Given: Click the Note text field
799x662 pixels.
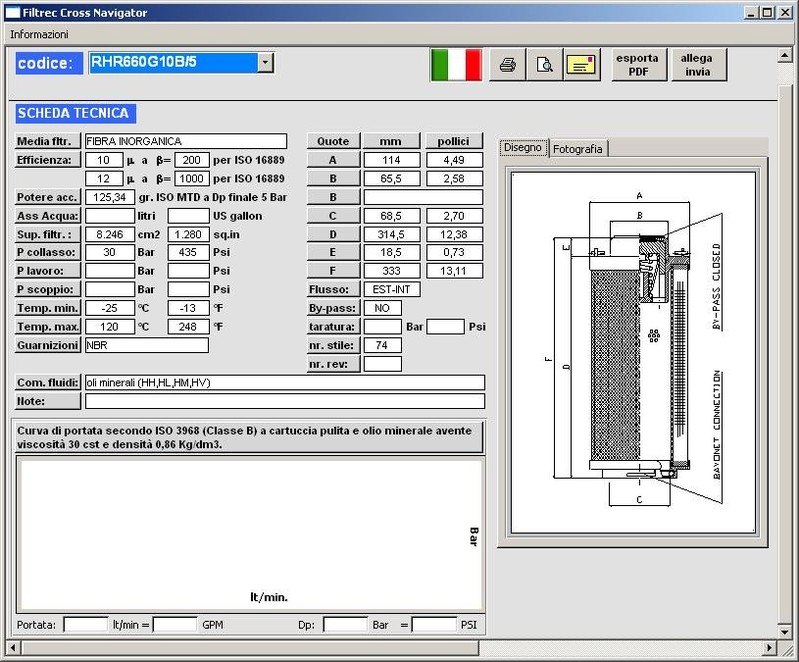Looking at the screenshot, I should coord(284,401).
